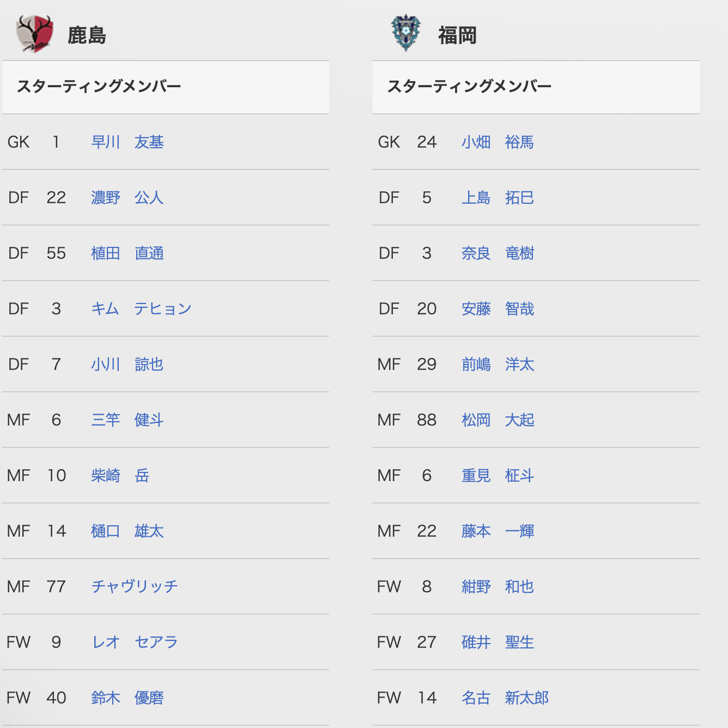728x728 pixels.
Task: Click the 鹿島 team name heading
Action: 87,35
